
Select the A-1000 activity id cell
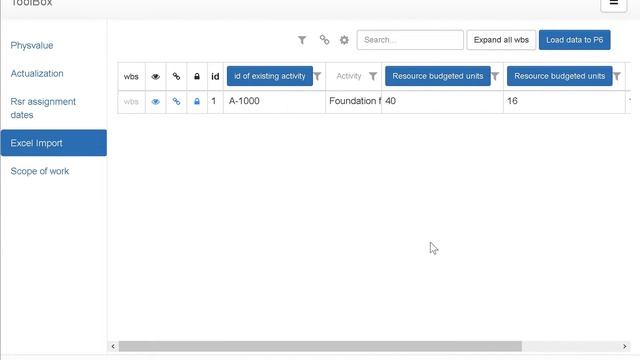[x=274, y=101]
